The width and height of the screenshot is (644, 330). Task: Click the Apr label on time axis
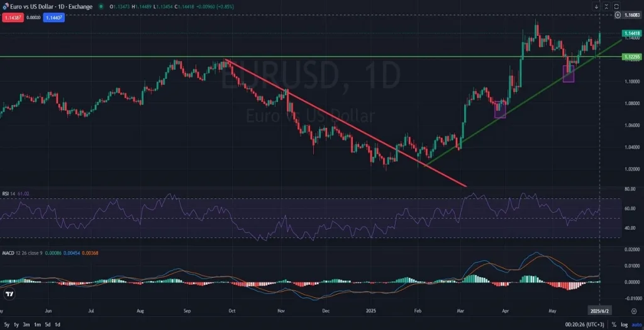pyautogui.click(x=505, y=312)
